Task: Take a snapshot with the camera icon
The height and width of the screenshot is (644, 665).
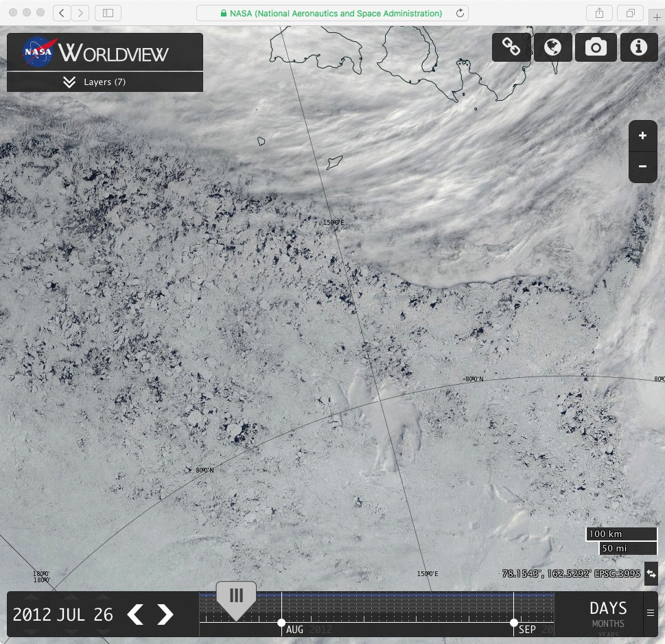Action: (x=596, y=47)
